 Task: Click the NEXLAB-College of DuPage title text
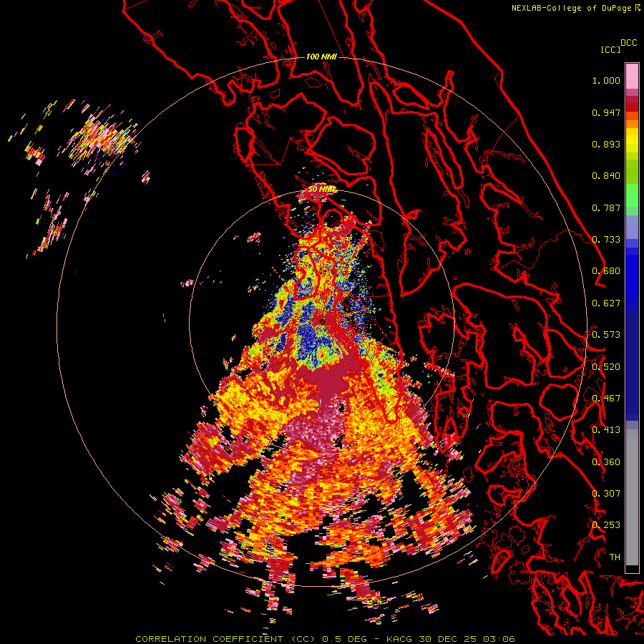tap(571, 8)
